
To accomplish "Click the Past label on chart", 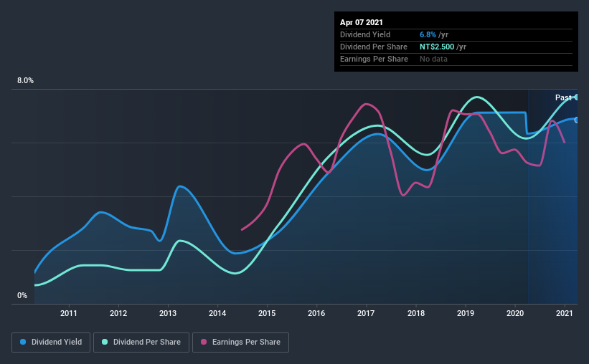I will (563, 97).
